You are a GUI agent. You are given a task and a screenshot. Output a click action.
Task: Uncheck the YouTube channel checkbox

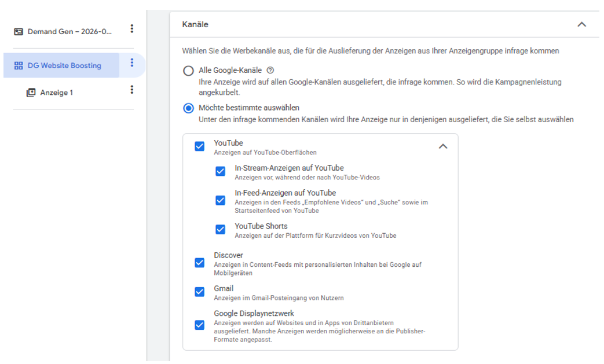tap(199, 146)
